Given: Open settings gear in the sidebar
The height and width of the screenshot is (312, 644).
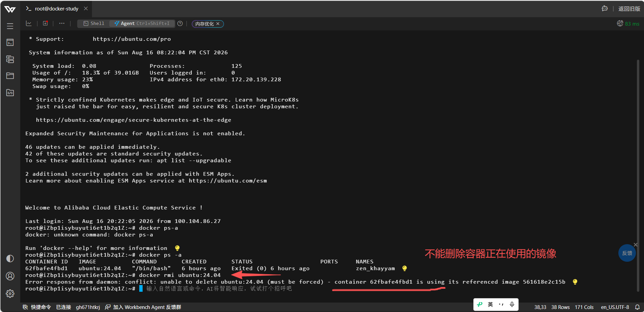Looking at the screenshot, I should click(10, 294).
